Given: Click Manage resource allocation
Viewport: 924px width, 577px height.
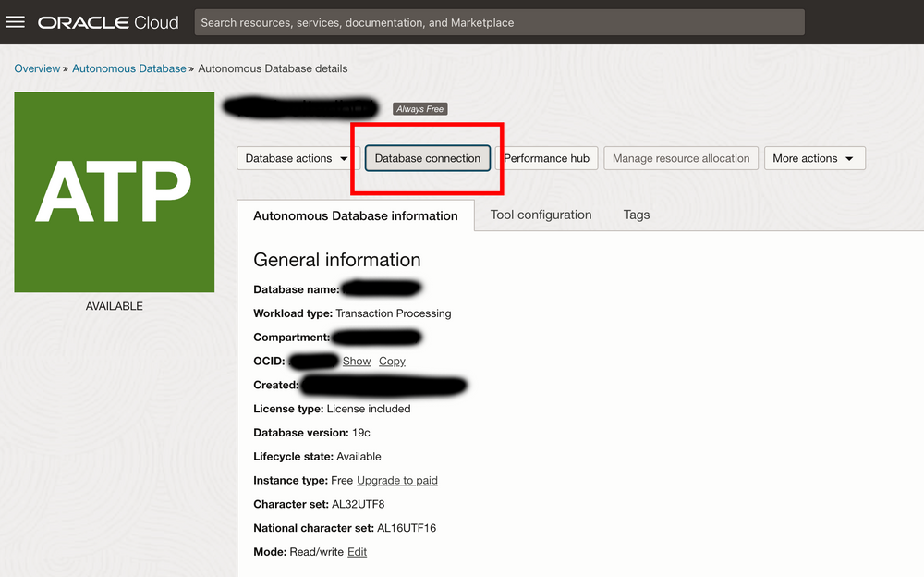Looking at the screenshot, I should click(681, 158).
